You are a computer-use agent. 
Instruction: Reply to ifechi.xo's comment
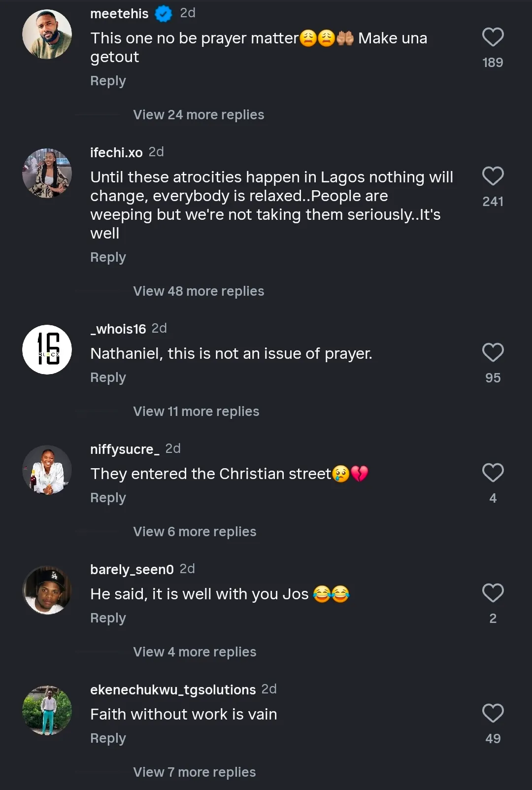pyautogui.click(x=108, y=257)
